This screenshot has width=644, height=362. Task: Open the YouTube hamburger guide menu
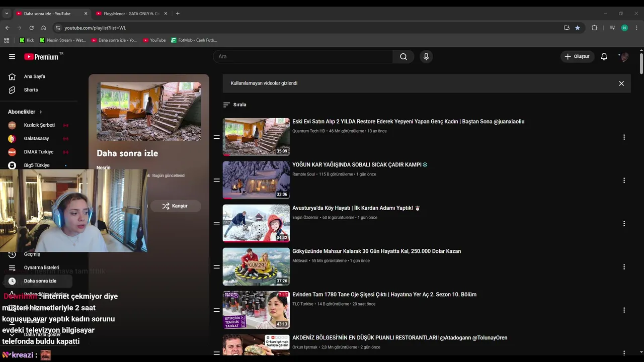(12, 57)
